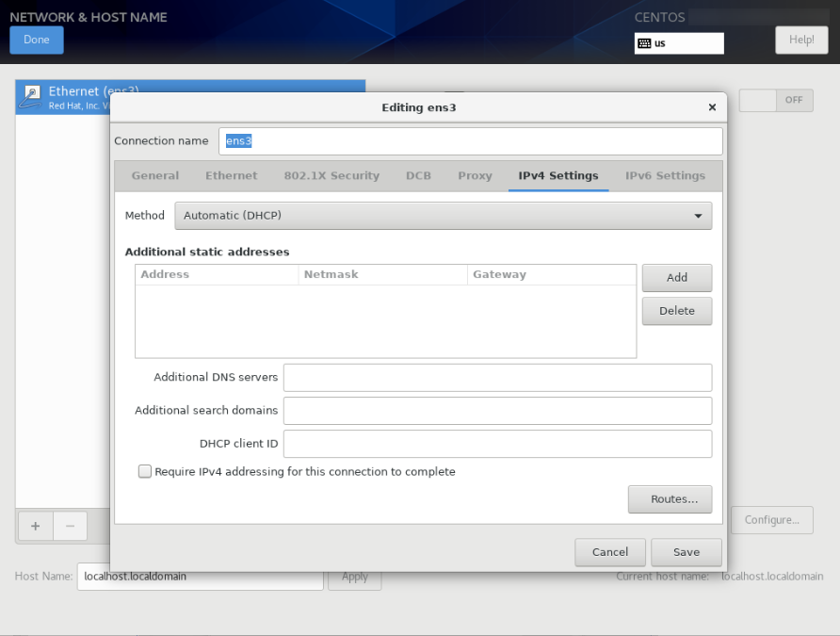Click the Address column header
Screen dimensions: 840x636
pyautogui.click(x=217, y=274)
